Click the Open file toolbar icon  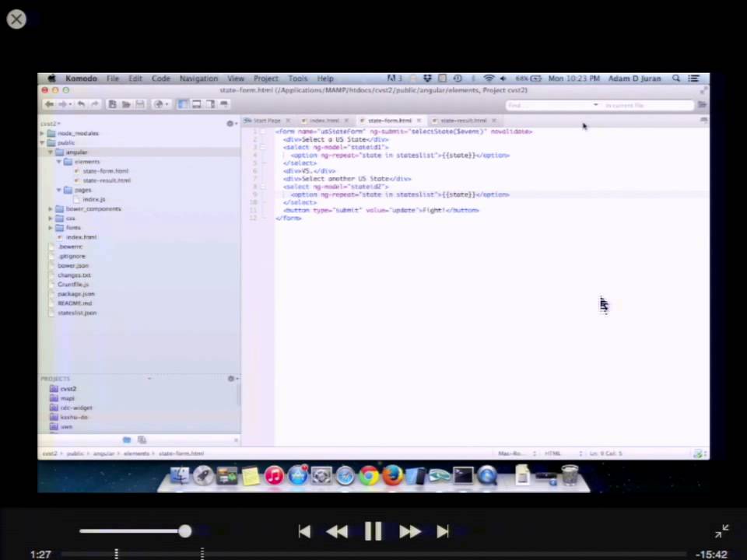pyautogui.click(x=126, y=104)
